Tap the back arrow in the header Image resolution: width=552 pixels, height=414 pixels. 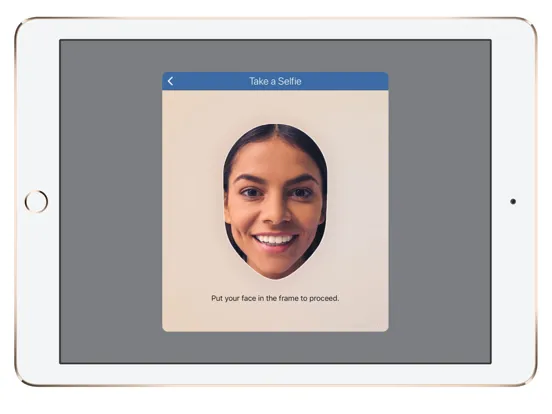[x=170, y=81]
